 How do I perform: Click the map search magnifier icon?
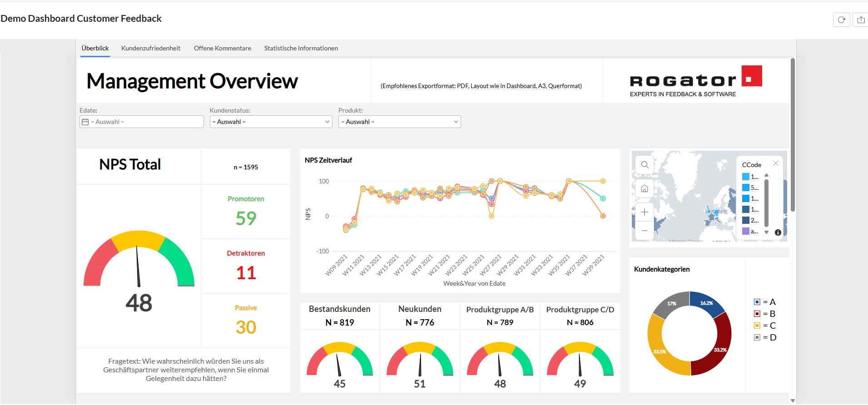[x=645, y=165]
